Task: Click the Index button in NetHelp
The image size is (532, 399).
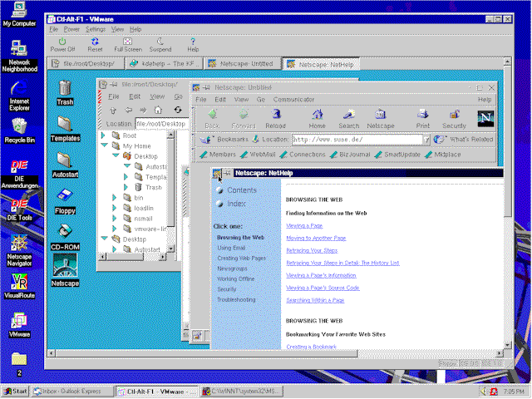Action: point(231,204)
